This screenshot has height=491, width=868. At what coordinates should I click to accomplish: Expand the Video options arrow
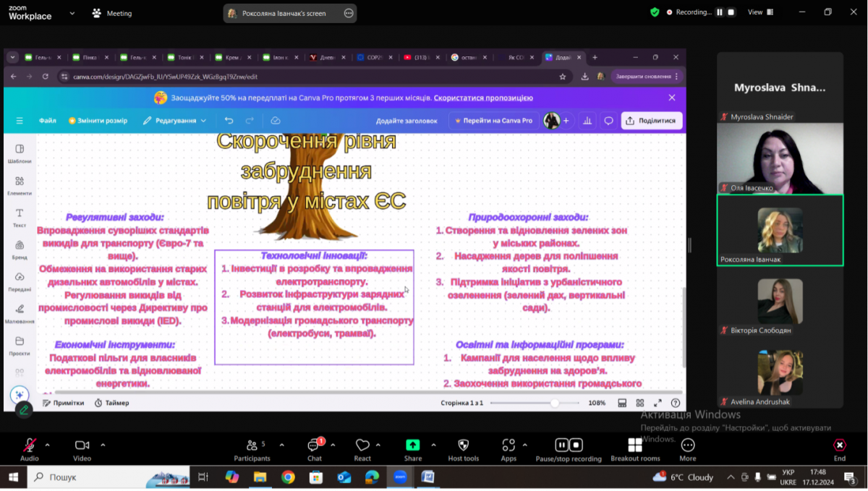103,445
